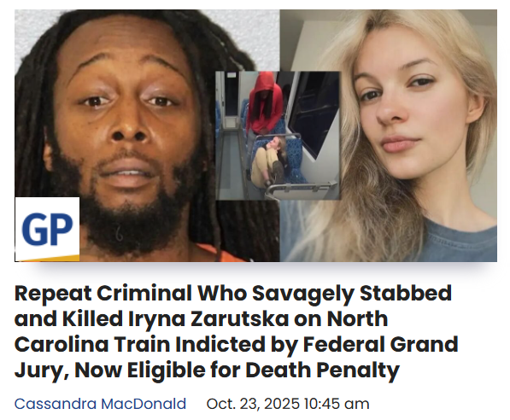Click "Federal Grand" words in the headline
510x420 pixels.
click(x=380, y=345)
